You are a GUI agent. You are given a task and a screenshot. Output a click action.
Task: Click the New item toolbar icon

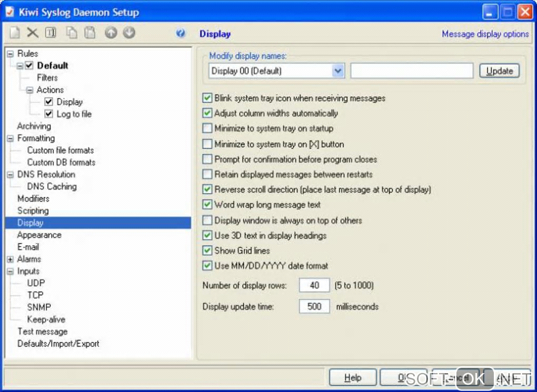click(15, 33)
